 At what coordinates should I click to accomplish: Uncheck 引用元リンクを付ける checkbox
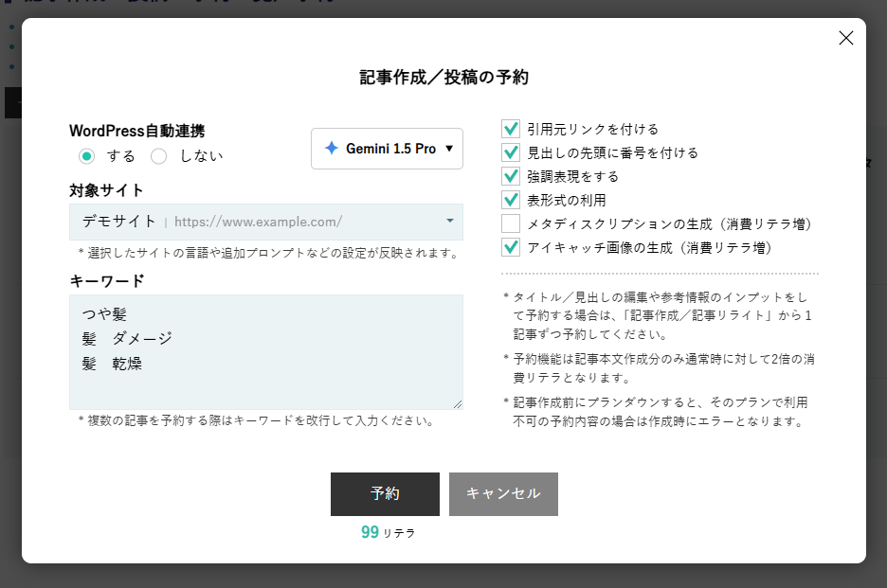point(511,129)
